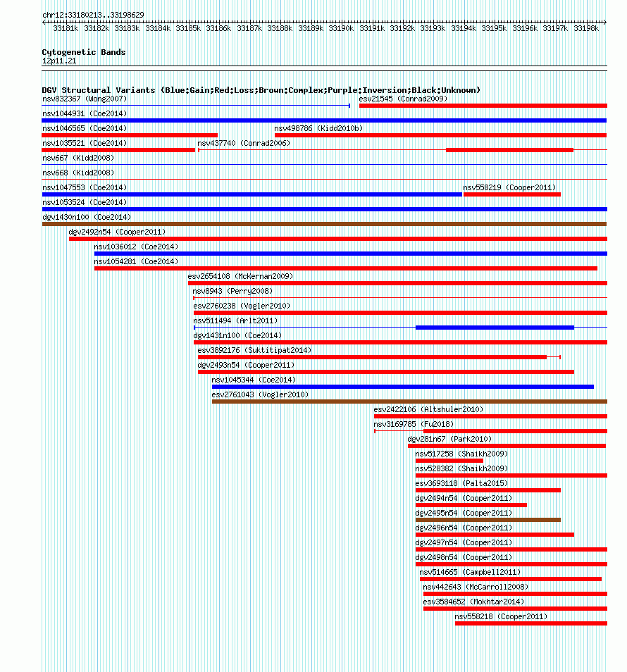Image resolution: width=627 pixels, height=672 pixels.
Task: Click the nsv1047553 (Coe2014) label
Action: pos(85,187)
